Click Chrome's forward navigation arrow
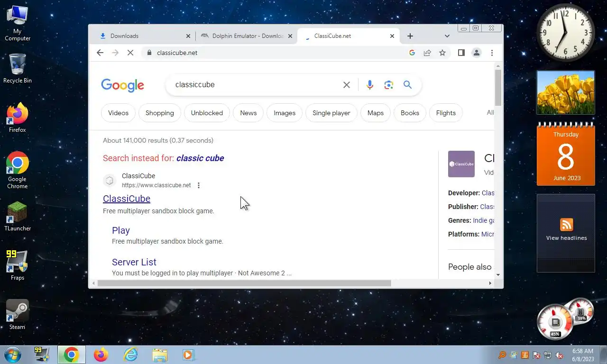Image resolution: width=607 pixels, height=364 pixels. [x=115, y=53]
